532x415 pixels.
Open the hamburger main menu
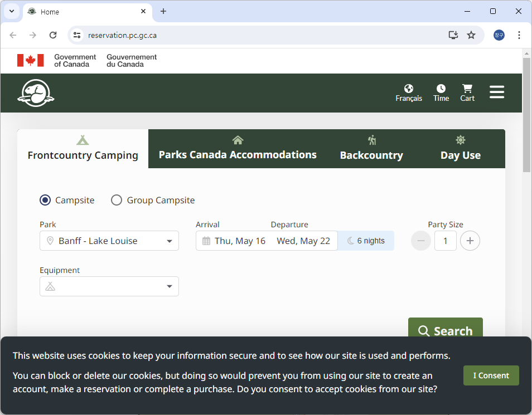click(497, 92)
